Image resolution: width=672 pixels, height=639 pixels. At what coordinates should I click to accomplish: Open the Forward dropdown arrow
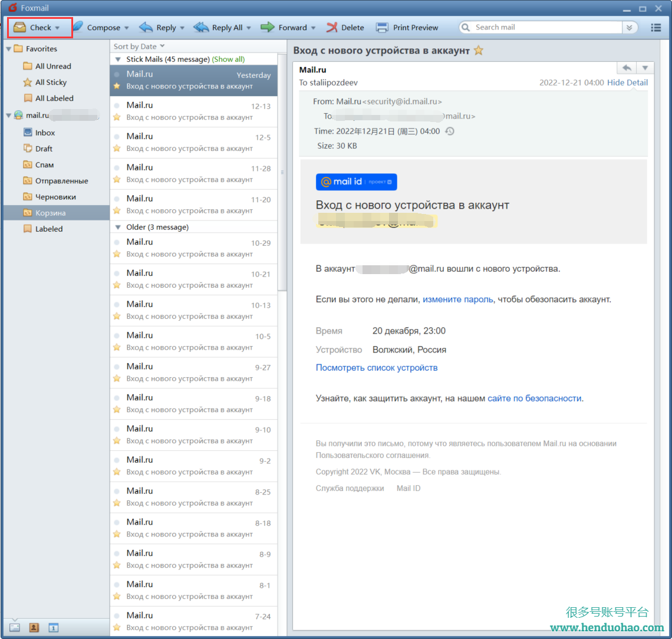point(313,28)
